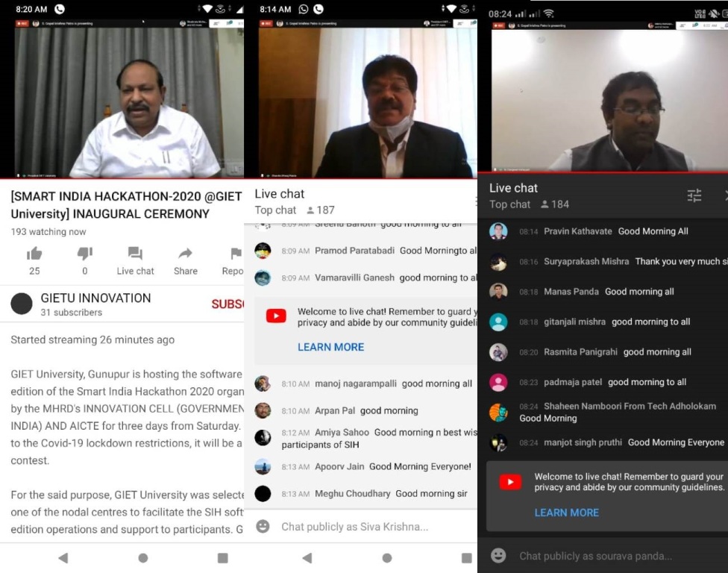Tap viewer count 187 in middle chat
The image size is (728, 573).
[x=321, y=210]
